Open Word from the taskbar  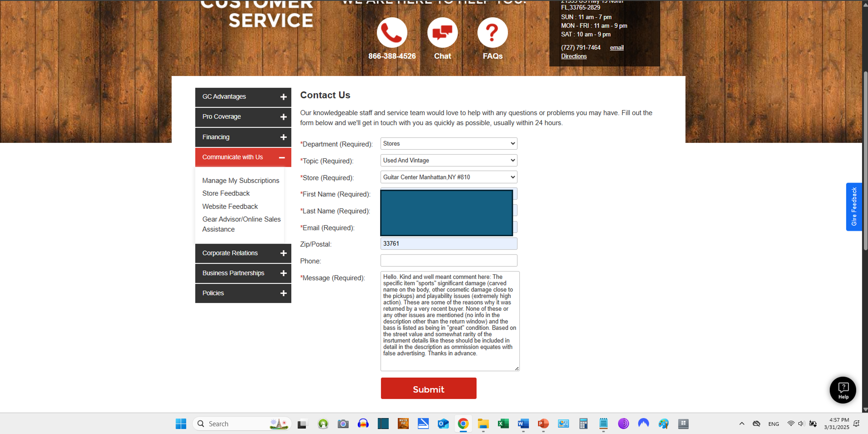coord(523,424)
